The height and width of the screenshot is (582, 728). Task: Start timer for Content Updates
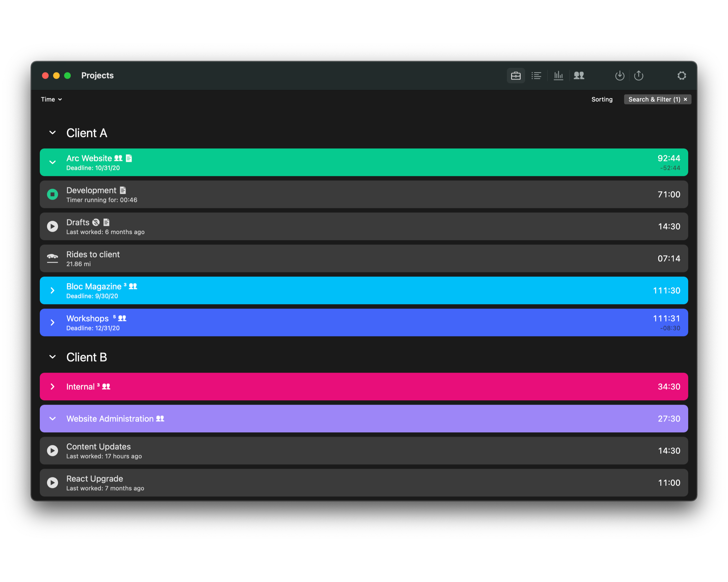pos(52,451)
